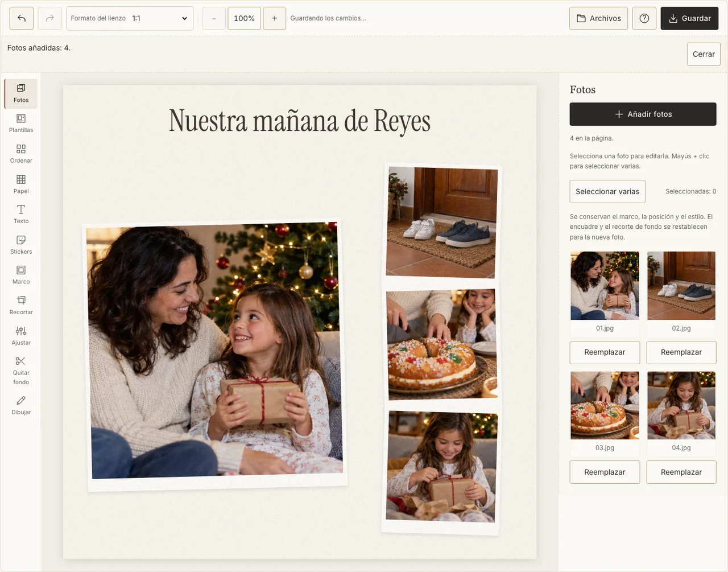The width and height of the screenshot is (728, 572).
Task: Click the undo arrow button
Action: point(22,18)
